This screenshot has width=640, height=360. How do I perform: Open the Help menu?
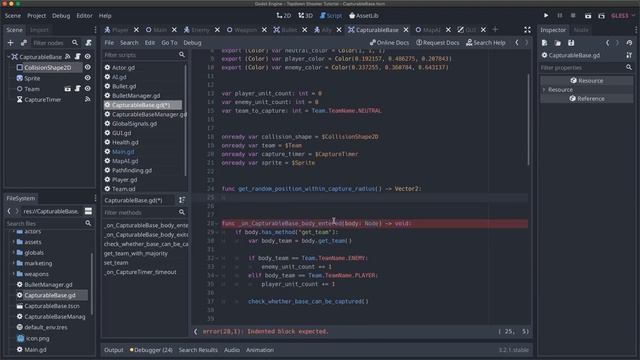(105, 16)
